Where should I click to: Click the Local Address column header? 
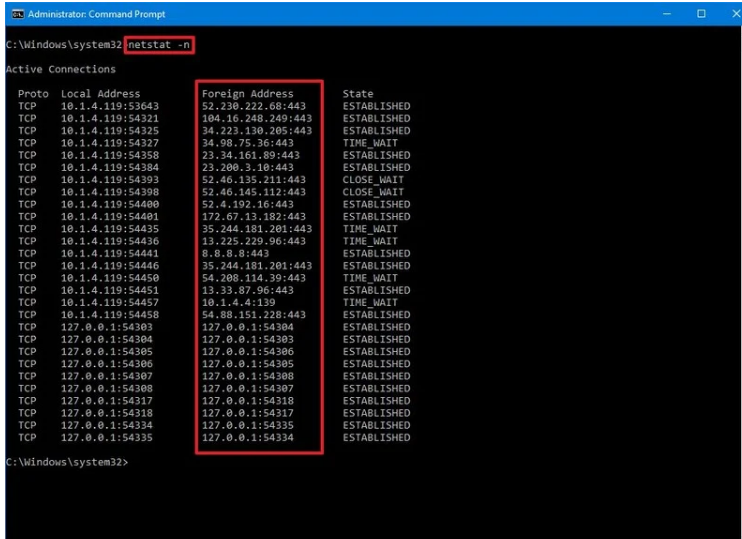click(100, 94)
